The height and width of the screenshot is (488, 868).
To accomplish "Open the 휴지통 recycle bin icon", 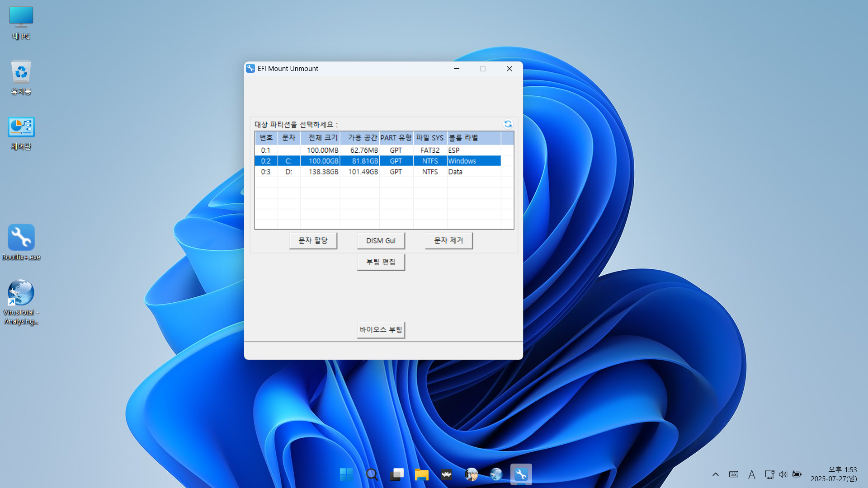I will (21, 72).
